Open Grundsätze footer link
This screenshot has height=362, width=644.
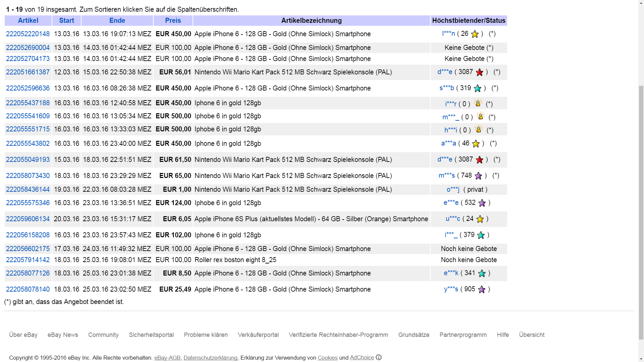[414, 335]
